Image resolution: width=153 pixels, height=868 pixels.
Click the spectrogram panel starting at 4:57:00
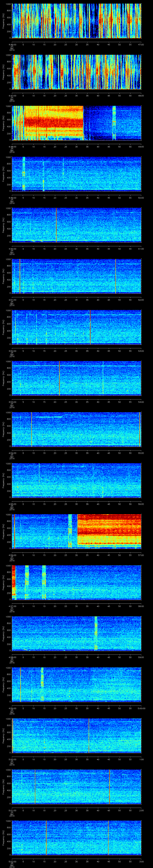[77, 583]
